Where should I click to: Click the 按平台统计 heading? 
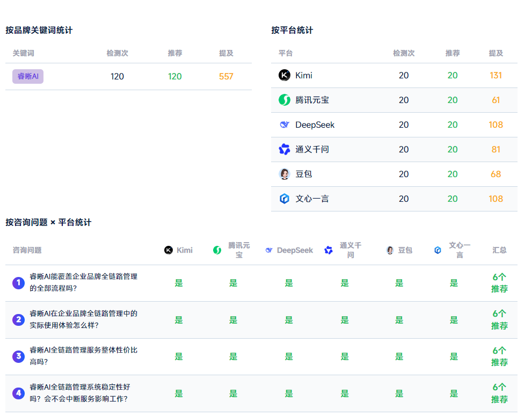(292, 30)
